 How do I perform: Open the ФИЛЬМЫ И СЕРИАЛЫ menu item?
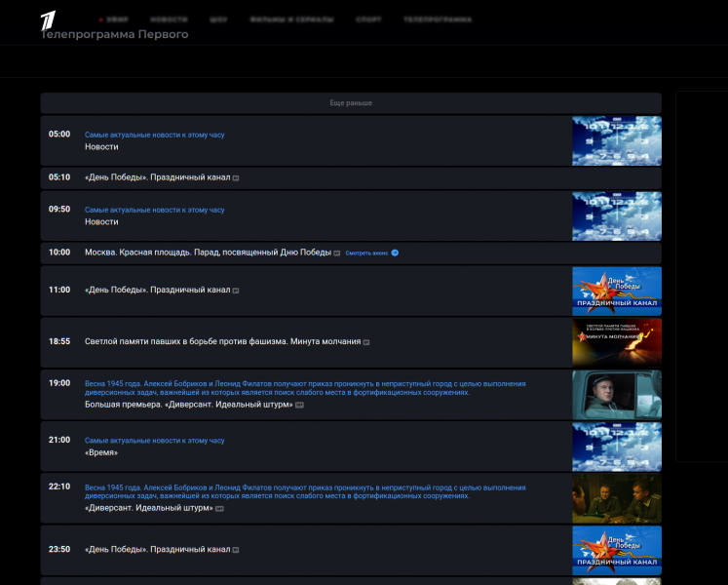tap(291, 19)
